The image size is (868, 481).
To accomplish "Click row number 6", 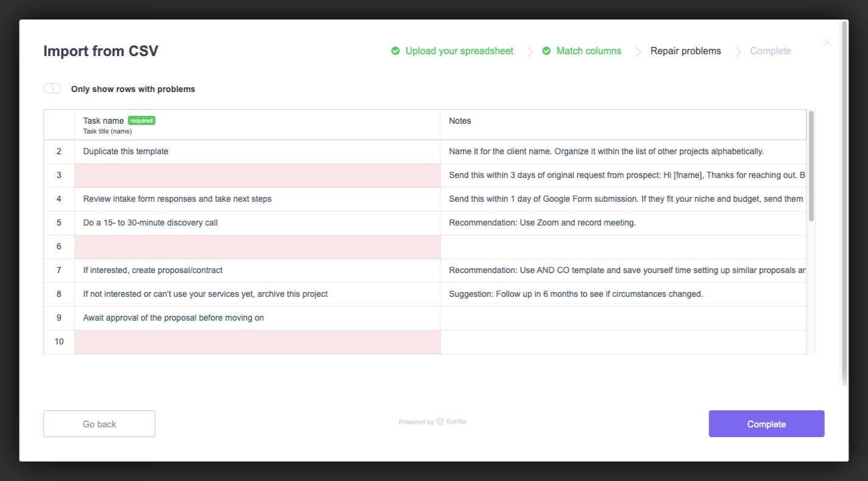I will (59, 247).
